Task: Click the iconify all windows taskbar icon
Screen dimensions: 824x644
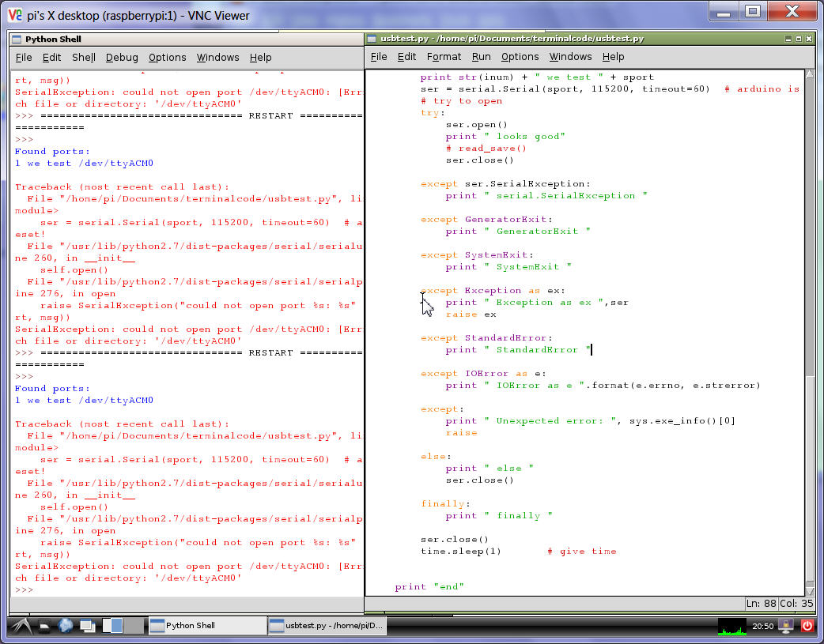Action: [87, 625]
